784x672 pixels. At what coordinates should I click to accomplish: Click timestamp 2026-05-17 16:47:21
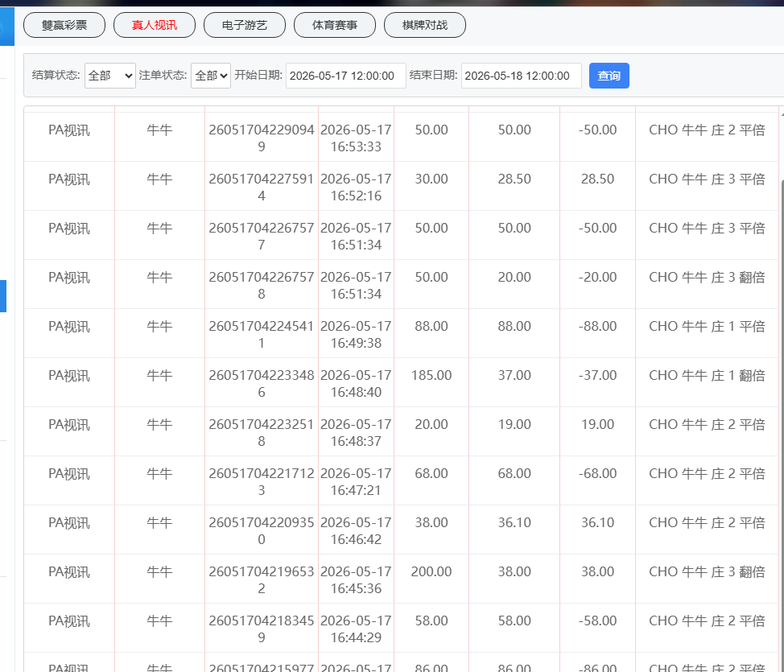point(356,481)
